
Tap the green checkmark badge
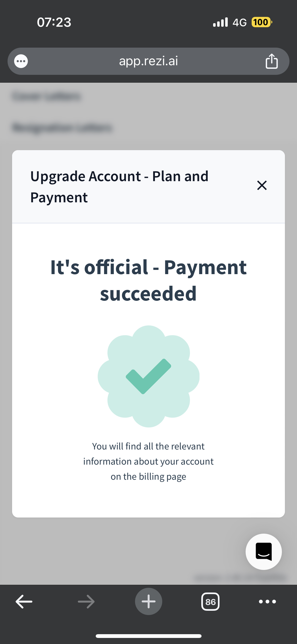tap(149, 376)
